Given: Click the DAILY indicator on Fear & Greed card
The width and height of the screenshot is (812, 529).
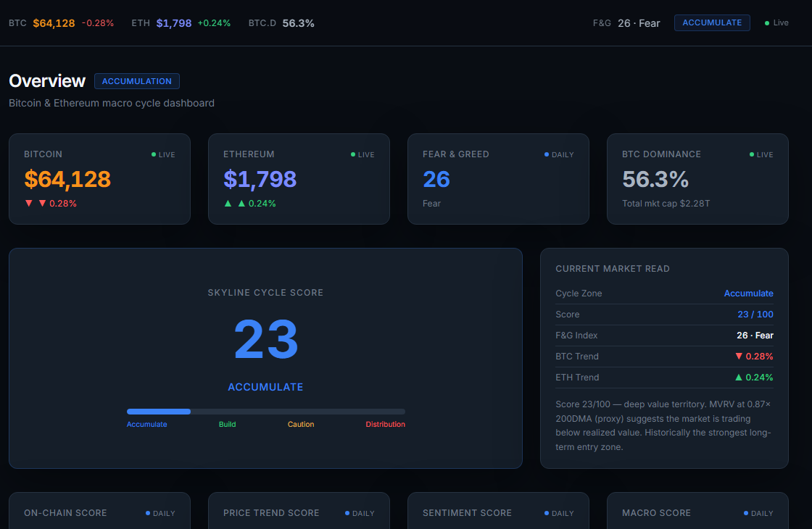Looking at the screenshot, I should tap(559, 155).
